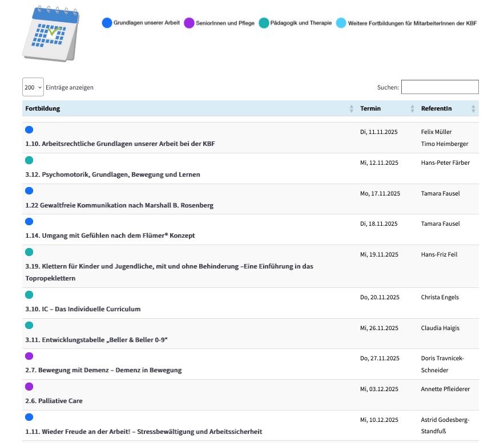Open the 3.19. Klettern für Kinder course
This screenshot has width=504, height=443.
169,266
